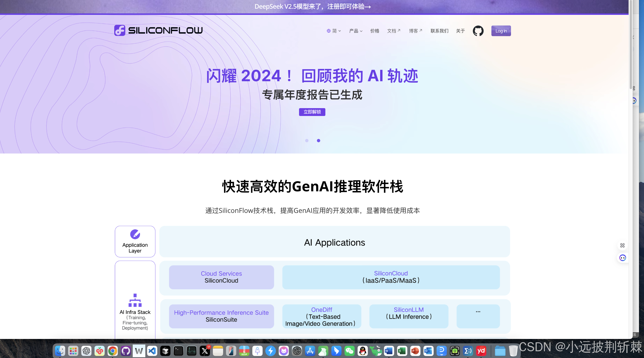Click the Log in button
Viewport: 644px width, 358px height.
[501, 31]
